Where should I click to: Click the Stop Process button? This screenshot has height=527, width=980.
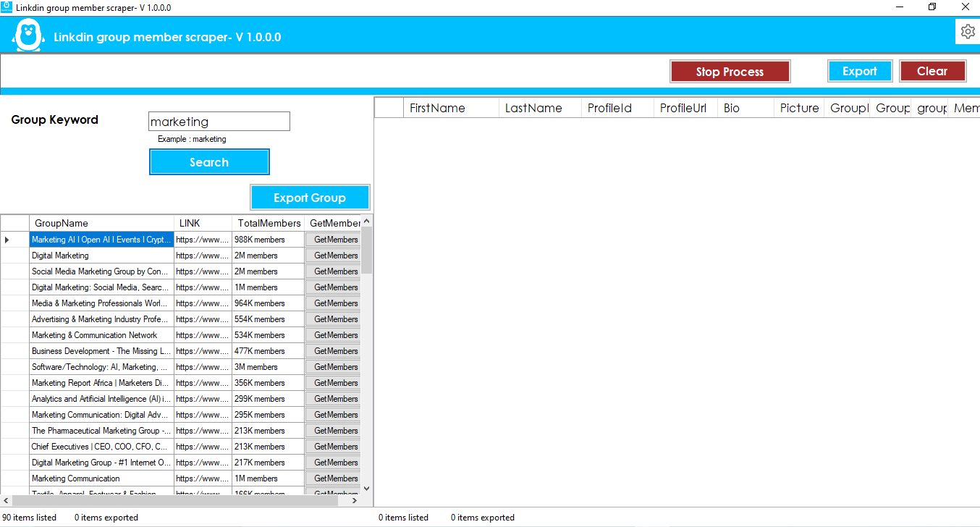click(x=730, y=72)
